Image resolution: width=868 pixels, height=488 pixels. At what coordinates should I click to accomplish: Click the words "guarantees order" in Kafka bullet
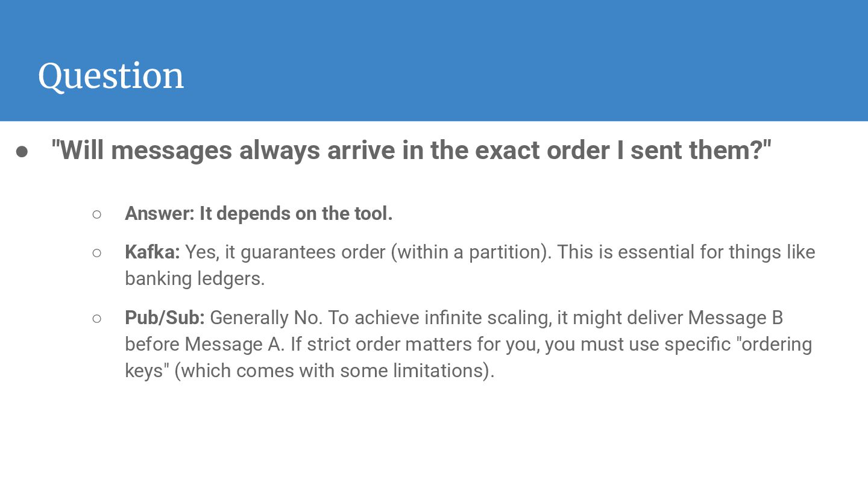pos(313,252)
